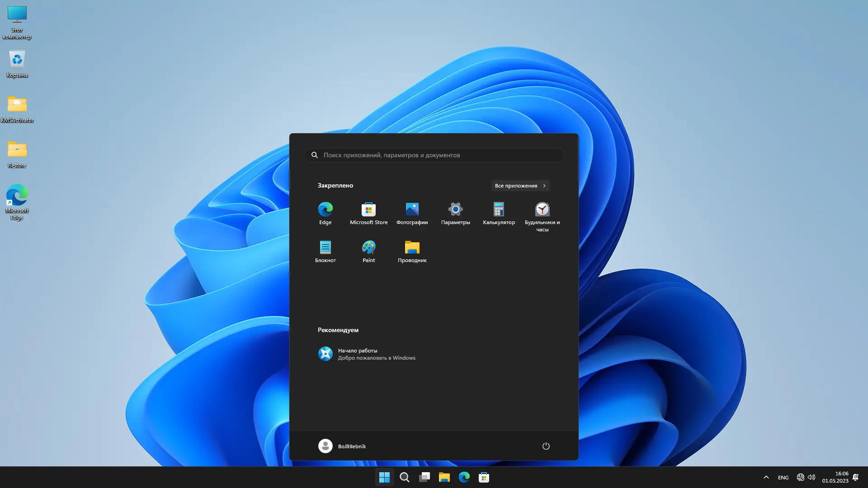Open Edge from pinned apps
Screen dimensions: 868x488
pyautogui.click(x=325, y=213)
